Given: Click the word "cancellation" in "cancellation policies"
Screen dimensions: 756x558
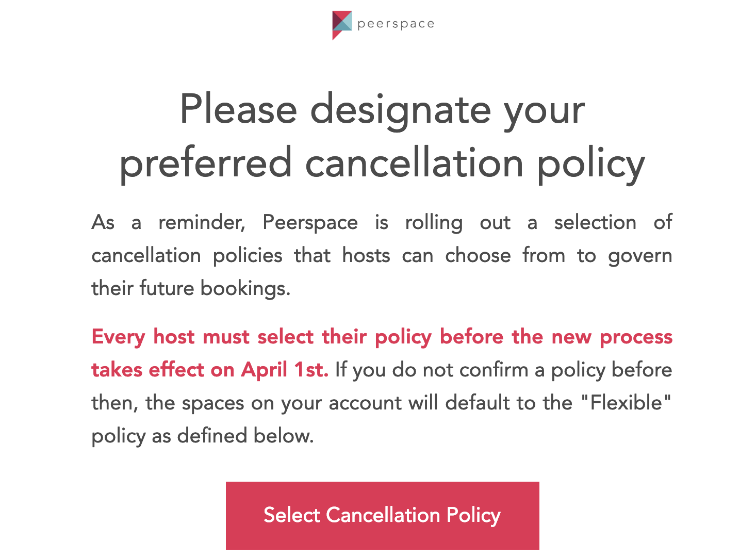Looking at the screenshot, I should coord(146,256).
